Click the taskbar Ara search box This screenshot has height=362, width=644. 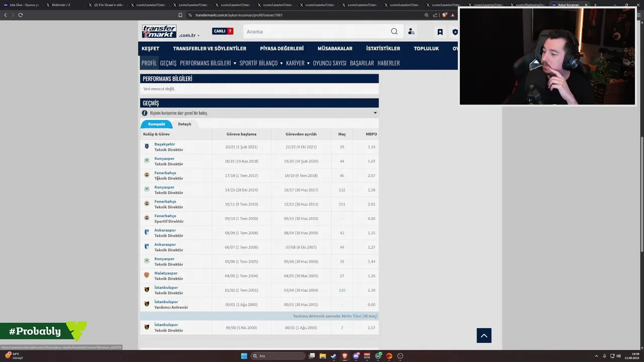[x=278, y=356]
